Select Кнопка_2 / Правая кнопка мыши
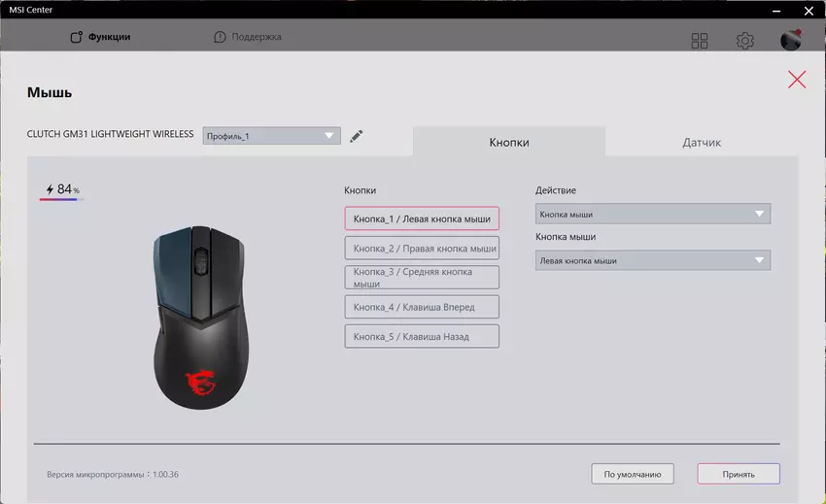This screenshot has width=826, height=504. click(x=422, y=248)
